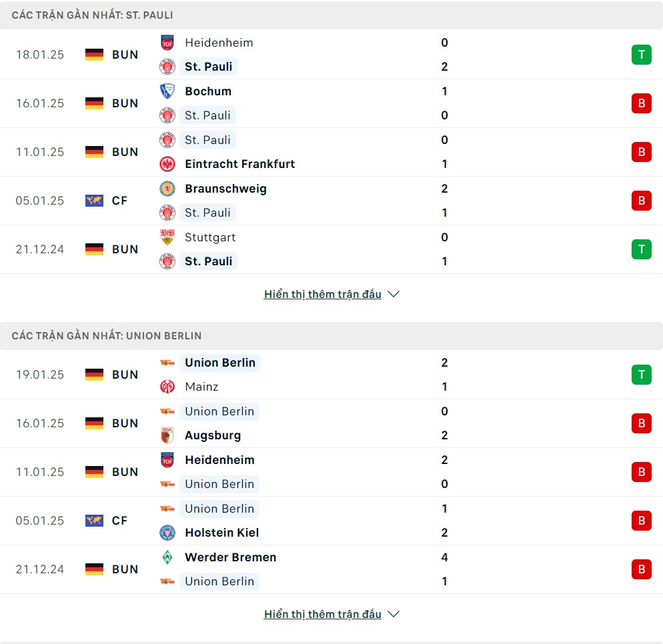
Task: Open the Eintracht Frankfurt team name
Action: point(239,164)
